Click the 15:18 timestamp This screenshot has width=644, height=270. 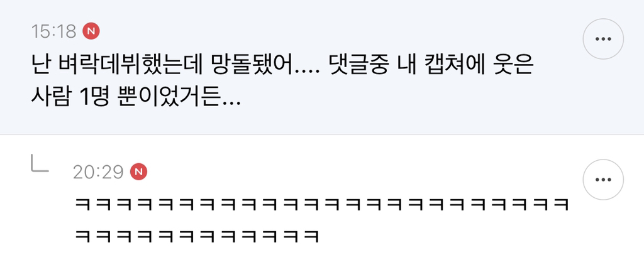(54, 31)
